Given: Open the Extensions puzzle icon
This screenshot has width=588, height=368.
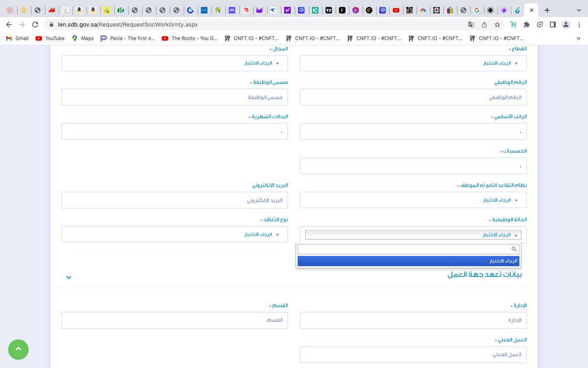Looking at the screenshot, I should (527, 25).
